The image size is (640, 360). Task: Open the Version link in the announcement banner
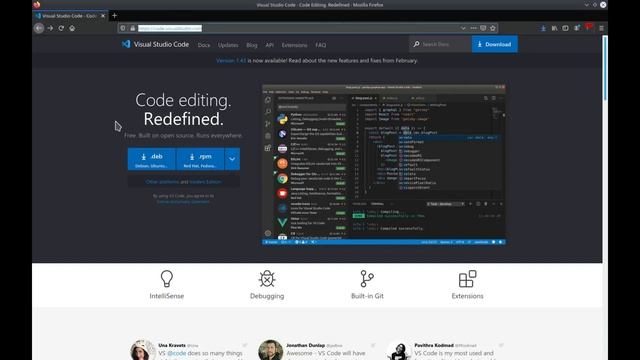(x=231, y=60)
